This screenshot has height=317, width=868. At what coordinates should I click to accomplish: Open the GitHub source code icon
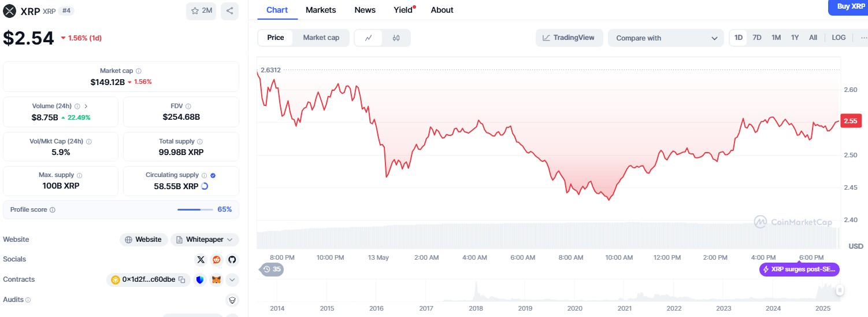[x=232, y=260]
